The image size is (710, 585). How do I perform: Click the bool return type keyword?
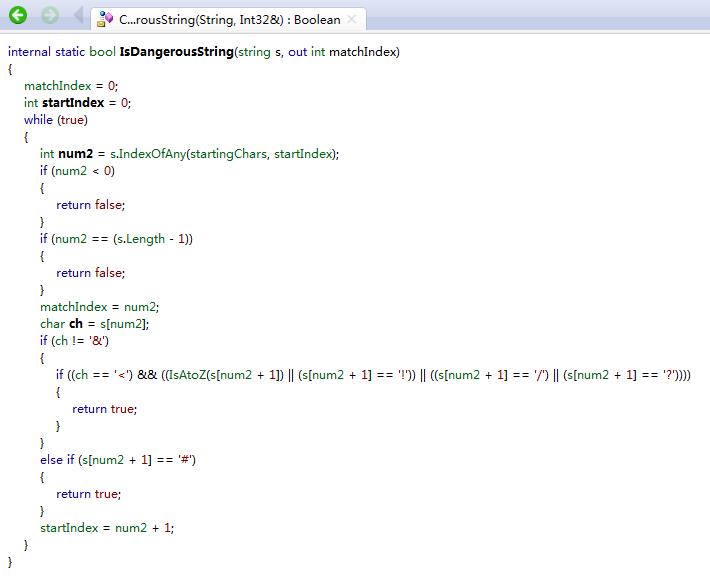(x=105, y=52)
